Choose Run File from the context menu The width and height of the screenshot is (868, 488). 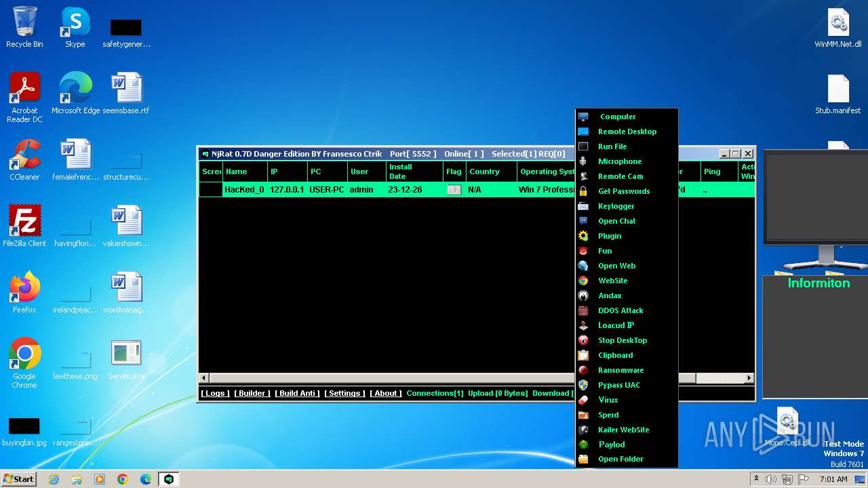[612, 146]
